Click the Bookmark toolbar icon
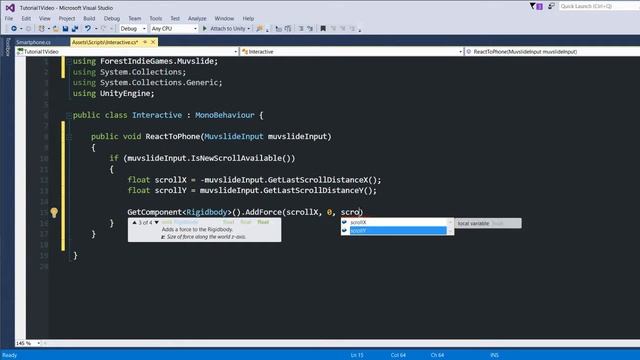Viewport: 640px width, 360px height. click(323, 29)
